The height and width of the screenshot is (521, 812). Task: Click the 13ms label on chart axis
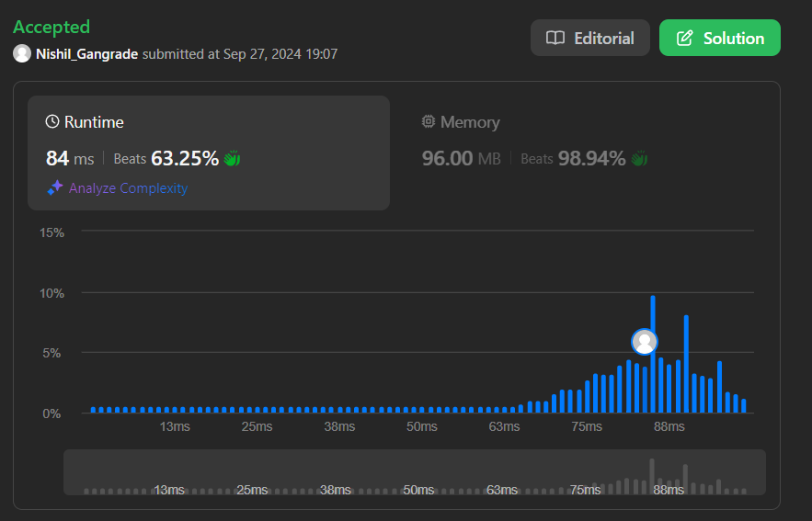(175, 427)
